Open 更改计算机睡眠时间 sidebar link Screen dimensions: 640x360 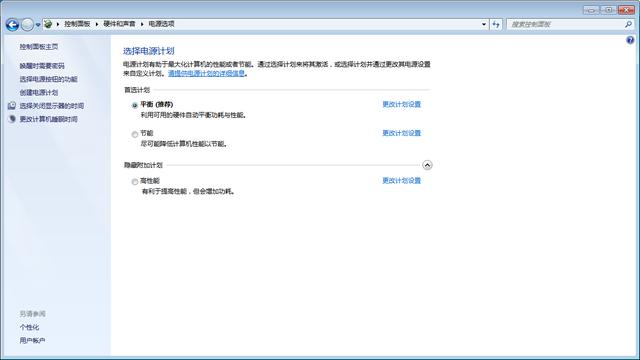click(x=49, y=119)
